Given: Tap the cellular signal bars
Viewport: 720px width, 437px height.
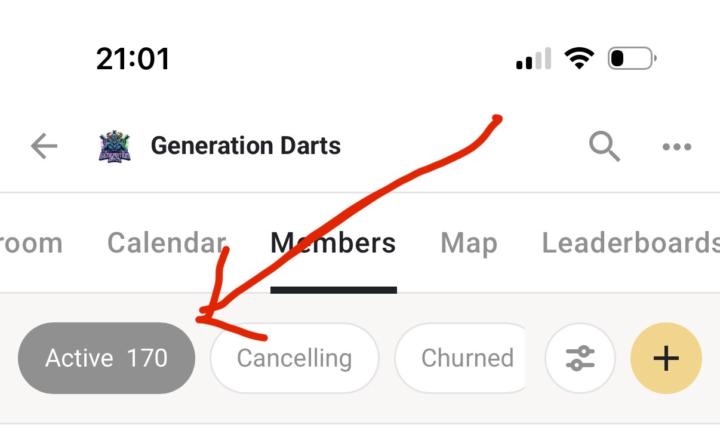Looking at the screenshot, I should click(x=533, y=59).
